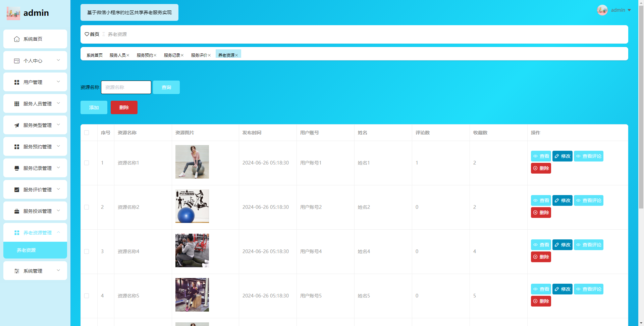Screen dimensions: 644x326
Task: Switch to the 服务预约 tab
Action: (x=145, y=55)
